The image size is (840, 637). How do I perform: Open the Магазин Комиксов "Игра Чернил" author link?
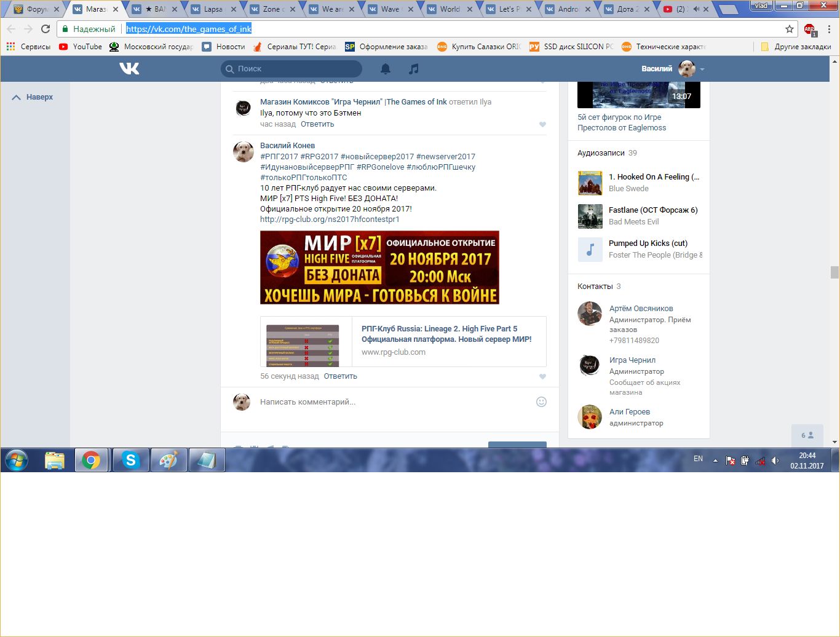point(354,102)
